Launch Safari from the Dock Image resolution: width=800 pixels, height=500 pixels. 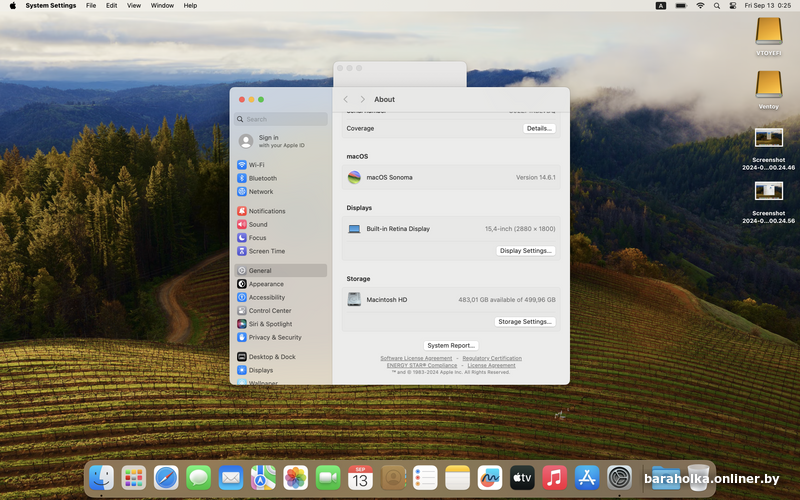tap(166, 478)
